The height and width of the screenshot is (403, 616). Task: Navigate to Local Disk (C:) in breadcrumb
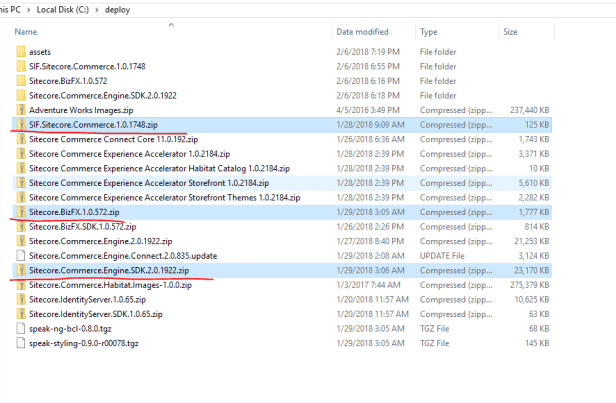pos(62,10)
